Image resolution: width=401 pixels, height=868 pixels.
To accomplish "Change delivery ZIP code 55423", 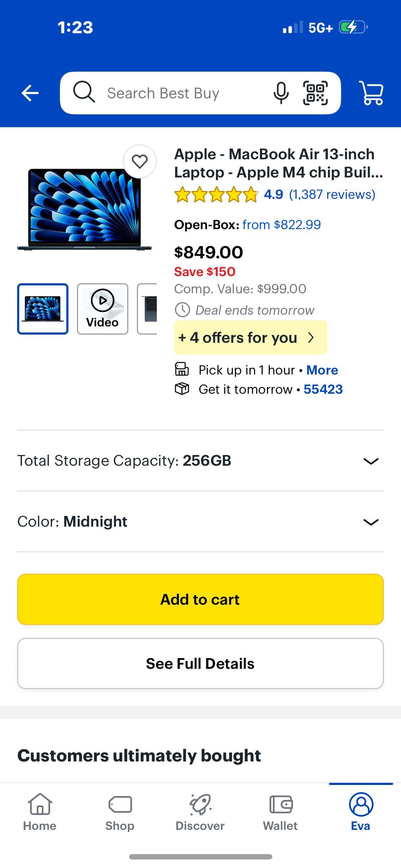I will click(323, 389).
